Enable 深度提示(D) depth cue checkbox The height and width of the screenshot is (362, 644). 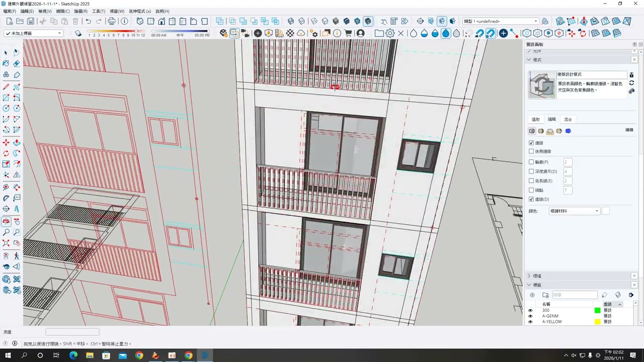click(x=531, y=171)
